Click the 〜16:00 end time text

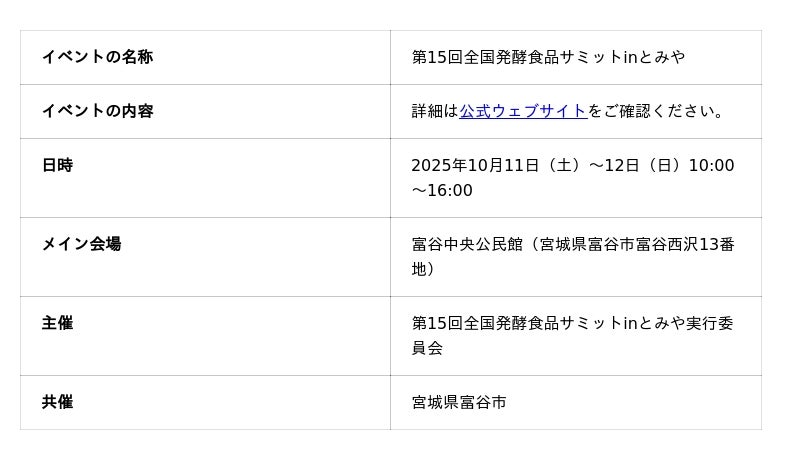point(442,190)
